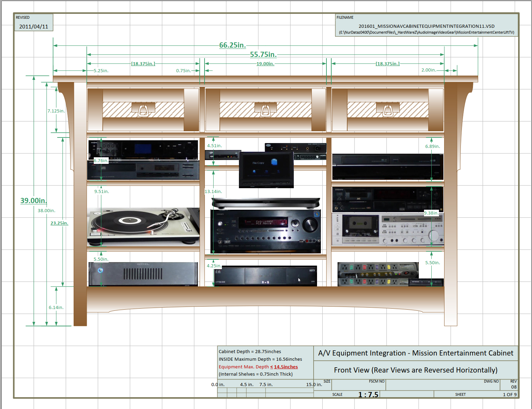Select the 13.14in. dimension label
Image resolution: width=532 pixels, height=409 pixels.
[213, 191]
